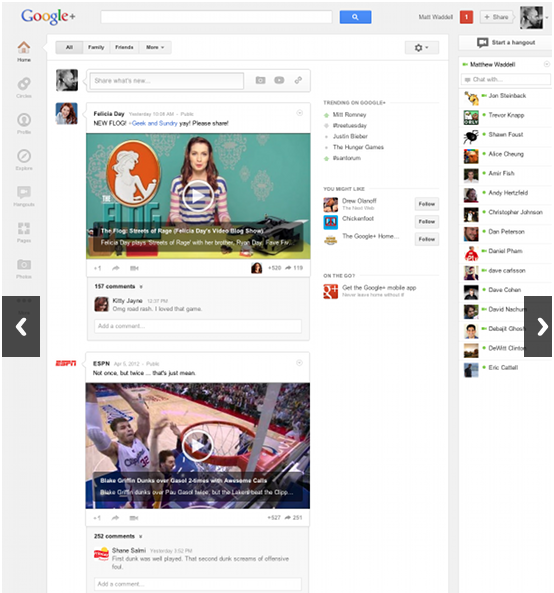Viewport: 554px width, 593px height.
Task: Get the Google+ mobile app link
Action: pyautogui.click(x=379, y=288)
